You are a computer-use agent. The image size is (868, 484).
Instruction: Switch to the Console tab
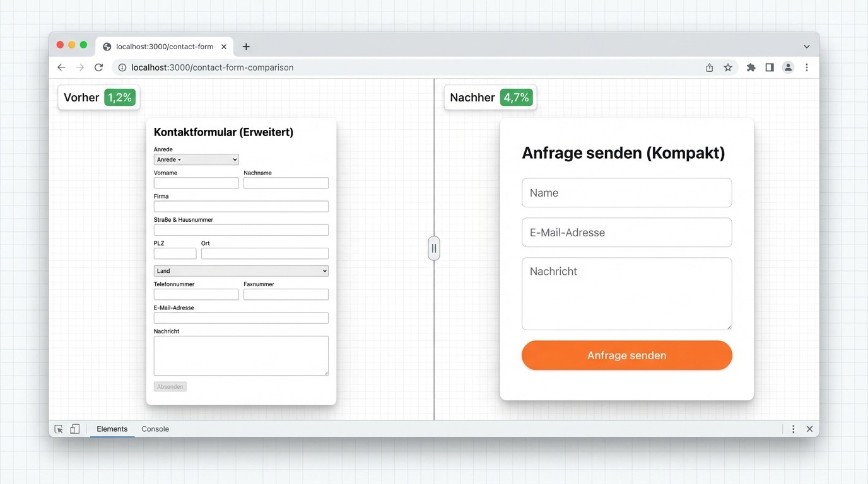click(155, 429)
